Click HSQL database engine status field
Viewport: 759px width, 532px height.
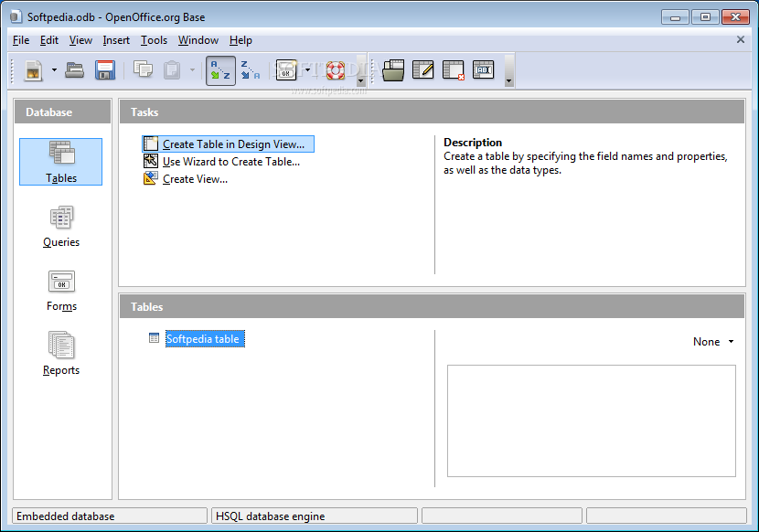point(315,516)
